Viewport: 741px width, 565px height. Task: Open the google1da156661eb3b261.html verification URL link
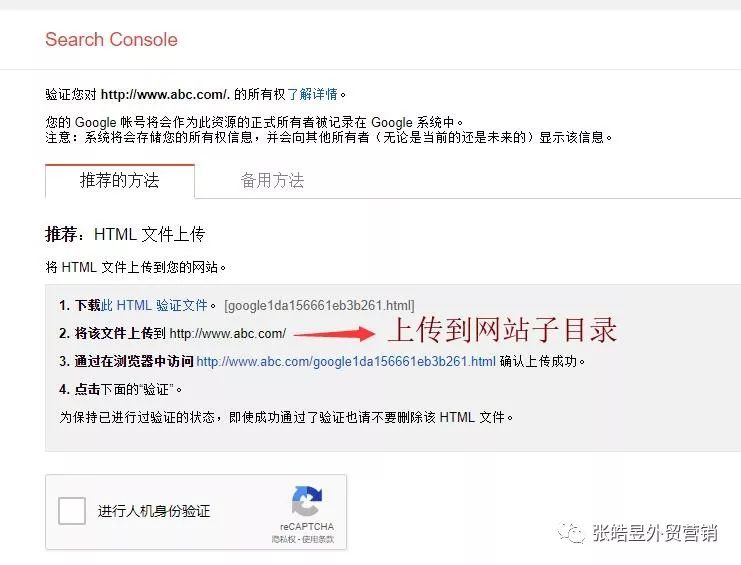(346, 361)
